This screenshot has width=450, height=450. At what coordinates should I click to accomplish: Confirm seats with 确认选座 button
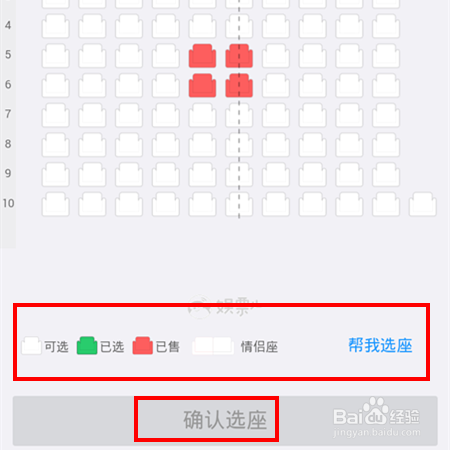pyautogui.click(x=225, y=421)
